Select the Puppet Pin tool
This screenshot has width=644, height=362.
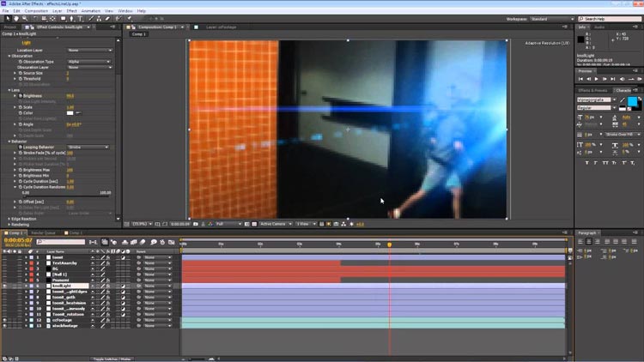(x=129, y=19)
